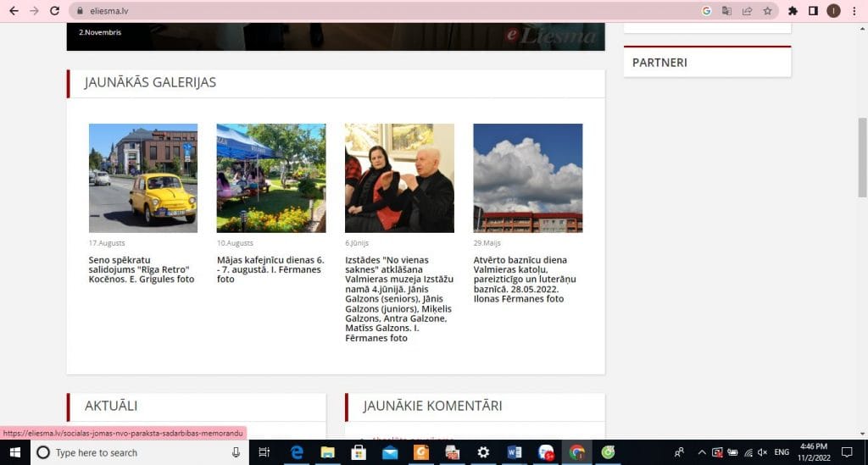Open "Seno spēkratu salidojums" gallery link

[142, 269]
